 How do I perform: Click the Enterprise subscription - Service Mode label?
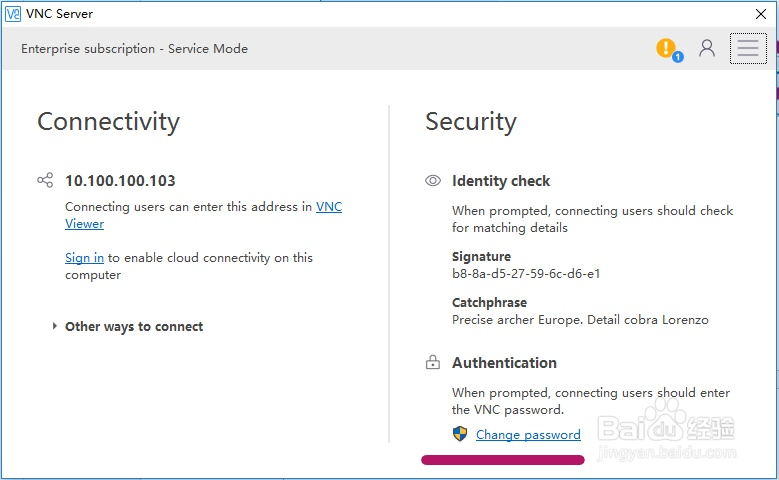tap(134, 49)
